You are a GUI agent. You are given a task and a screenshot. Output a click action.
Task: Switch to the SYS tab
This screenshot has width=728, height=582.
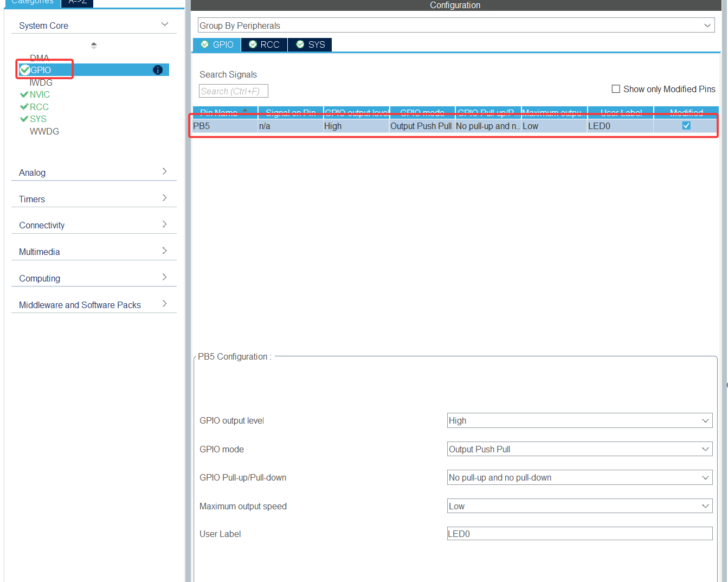click(310, 44)
